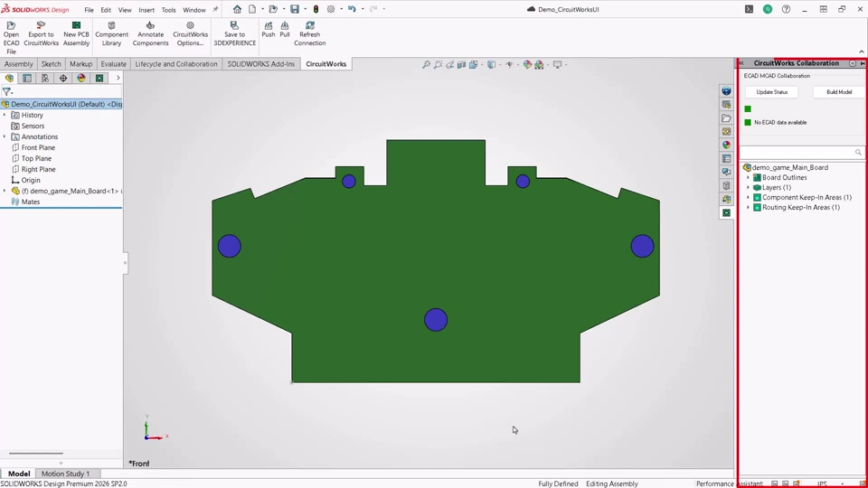Click the Pull tool

click(285, 29)
